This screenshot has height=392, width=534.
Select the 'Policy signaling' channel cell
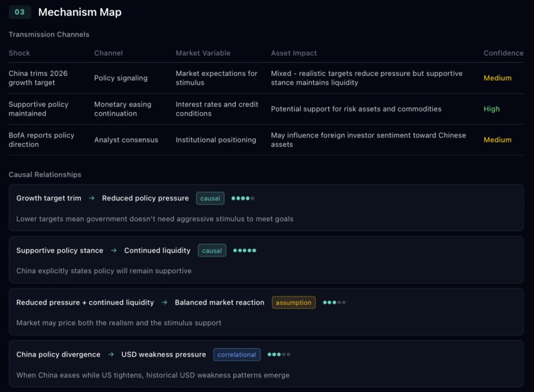click(x=121, y=78)
